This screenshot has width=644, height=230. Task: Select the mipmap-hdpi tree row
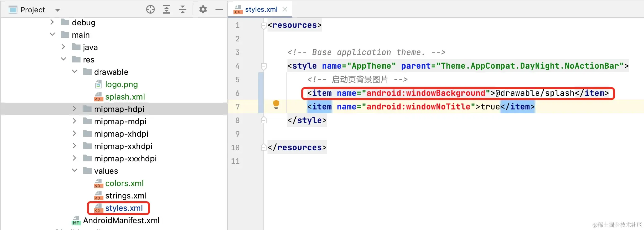[x=114, y=109]
